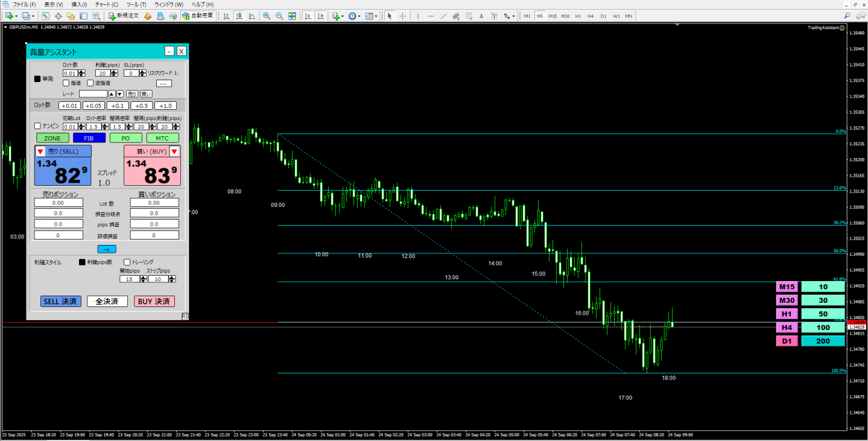868x441 pixels.
Task: Toggle 自動売買 auto trading
Action: click(x=197, y=16)
